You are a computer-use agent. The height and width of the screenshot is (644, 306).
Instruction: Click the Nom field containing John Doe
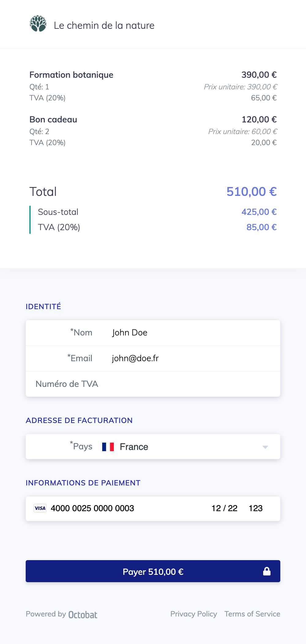point(153,333)
